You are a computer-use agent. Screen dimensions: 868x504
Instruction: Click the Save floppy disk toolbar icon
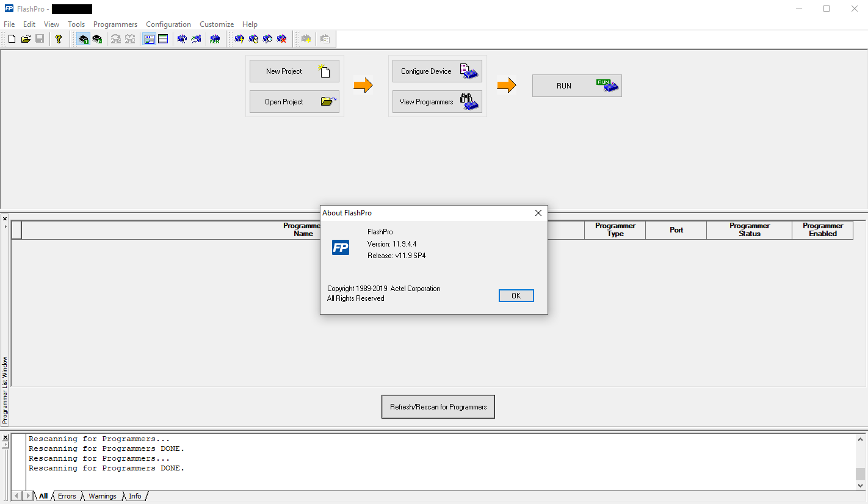coord(40,39)
